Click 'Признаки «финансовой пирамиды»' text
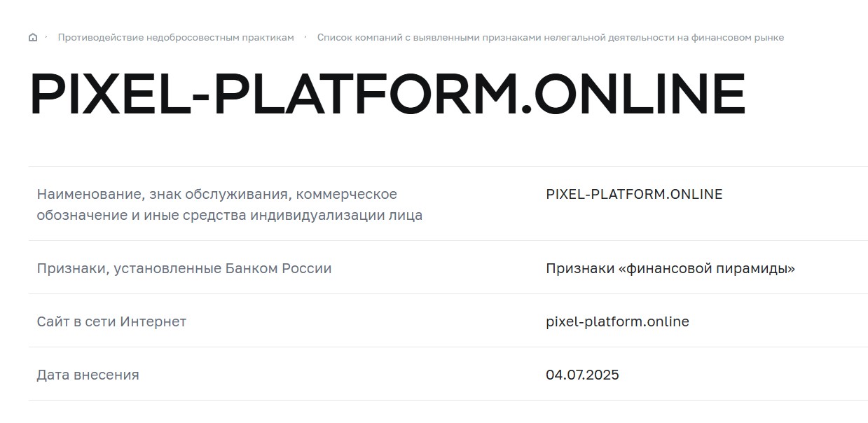This screenshot has width=868, height=423. pyautogui.click(x=670, y=267)
